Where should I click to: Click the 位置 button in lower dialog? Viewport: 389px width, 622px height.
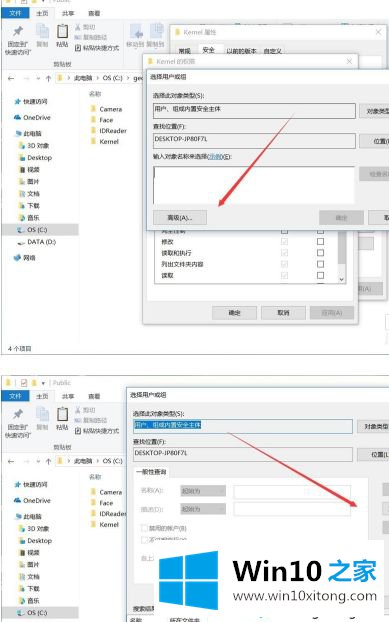click(374, 455)
